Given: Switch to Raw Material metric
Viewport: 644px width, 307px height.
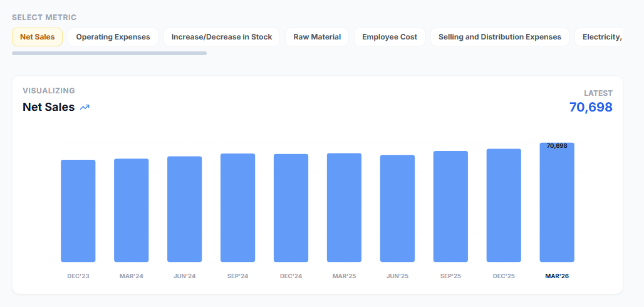Looking at the screenshot, I should click(317, 37).
